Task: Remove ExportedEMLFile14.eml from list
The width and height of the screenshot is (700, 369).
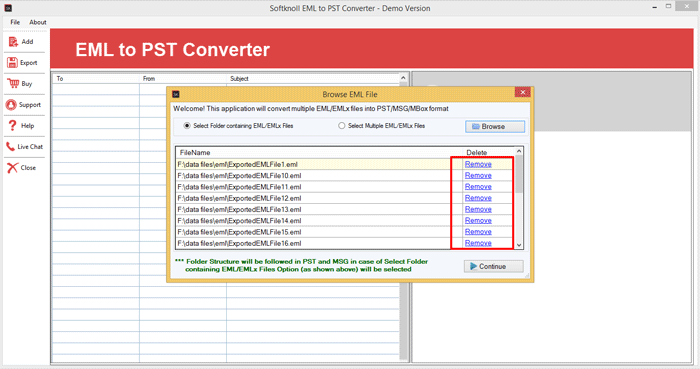Action: point(478,220)
